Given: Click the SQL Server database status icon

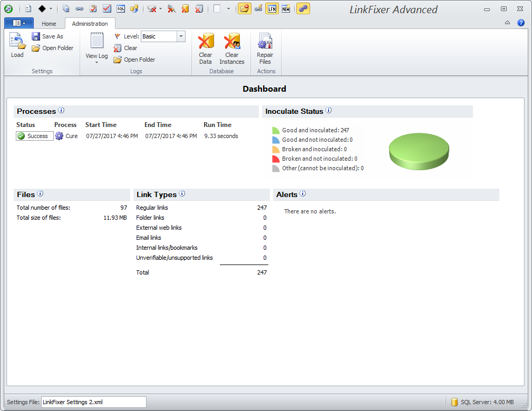Looking at the screenshot, I should tap(454, 402).
